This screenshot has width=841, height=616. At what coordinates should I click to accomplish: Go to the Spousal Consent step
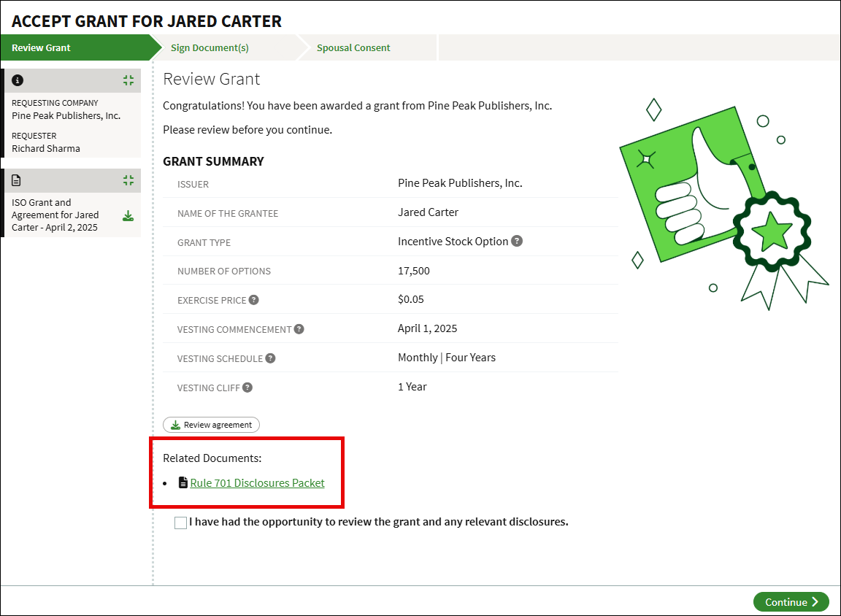tap(353, 48)
